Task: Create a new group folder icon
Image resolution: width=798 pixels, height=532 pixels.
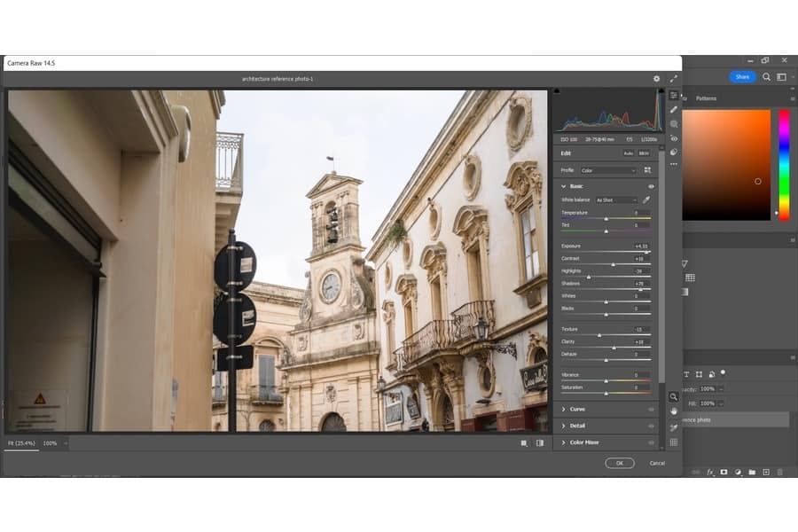Action: [x=752, y=473]
